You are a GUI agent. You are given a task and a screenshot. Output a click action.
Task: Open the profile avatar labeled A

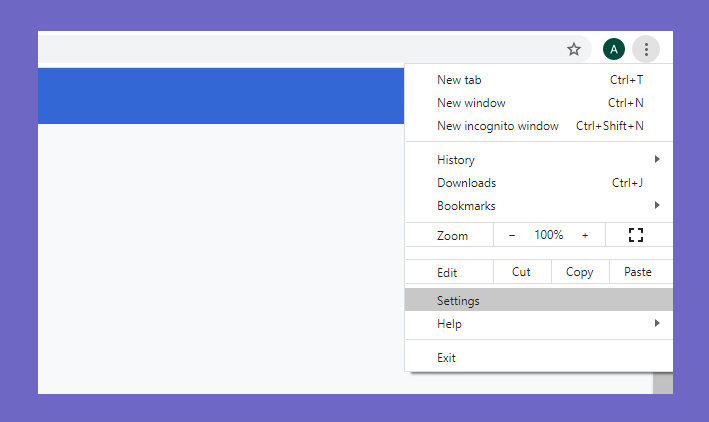[x=614, y=49]
